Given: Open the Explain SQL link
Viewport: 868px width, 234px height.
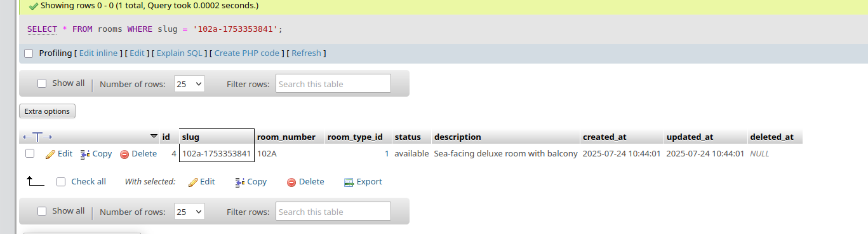Looking at the screenshot, I should (x=179, y=53).
